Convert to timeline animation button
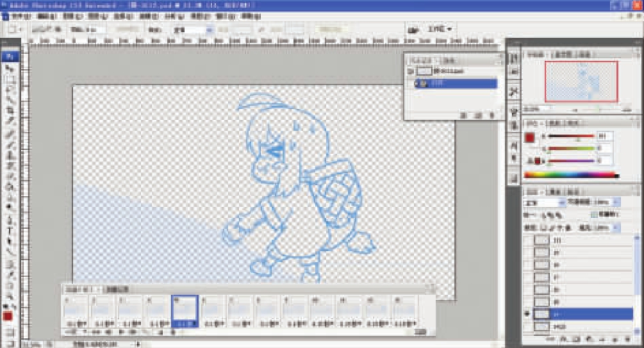644x348 pixels. (420, 332)
